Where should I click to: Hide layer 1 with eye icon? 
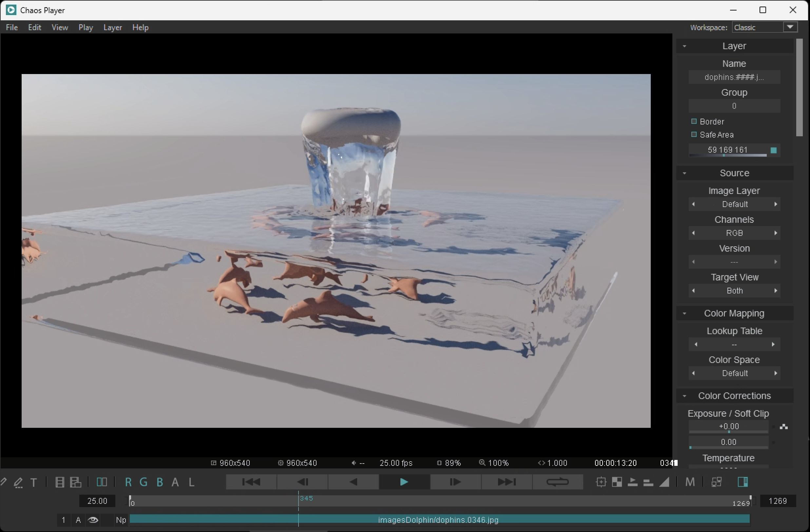point(93,520)
